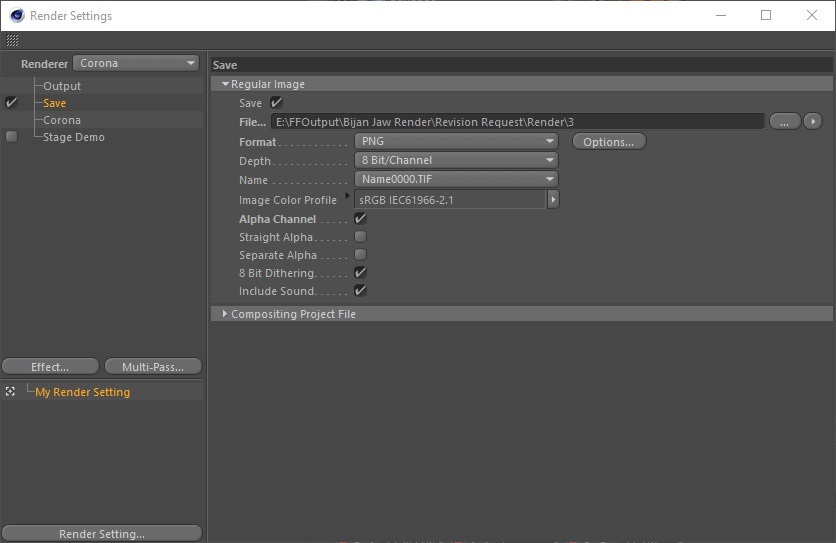Image resolution: width=836 pixels, height=543 pixels.
Task: Enable the Straight Alpha checkbox
Action: (x=361, y=237)
